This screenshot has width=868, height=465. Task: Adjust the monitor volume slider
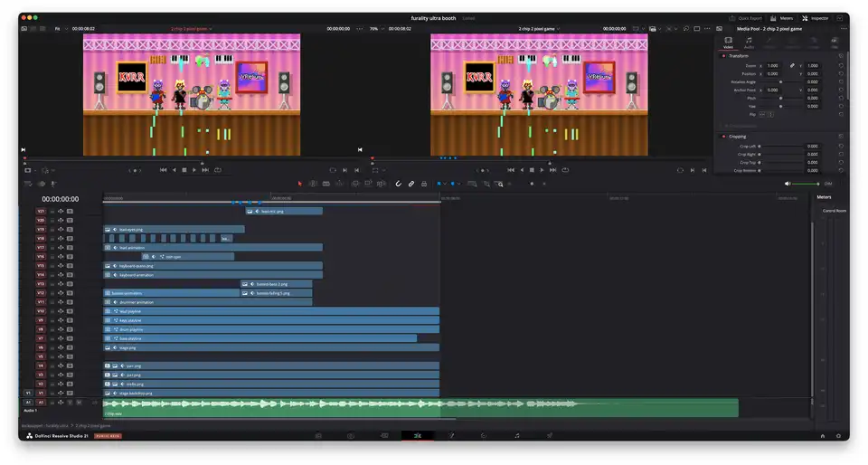point(806,184)
